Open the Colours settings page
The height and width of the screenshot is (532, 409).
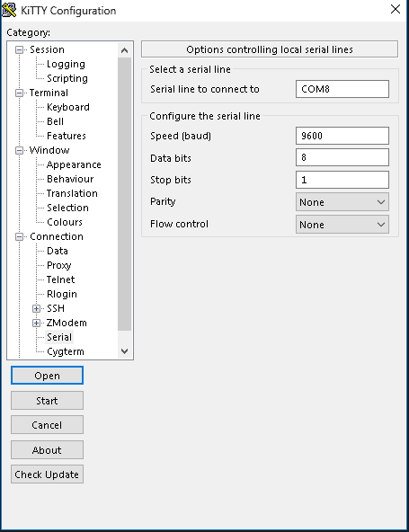click(x=65, y=222)
